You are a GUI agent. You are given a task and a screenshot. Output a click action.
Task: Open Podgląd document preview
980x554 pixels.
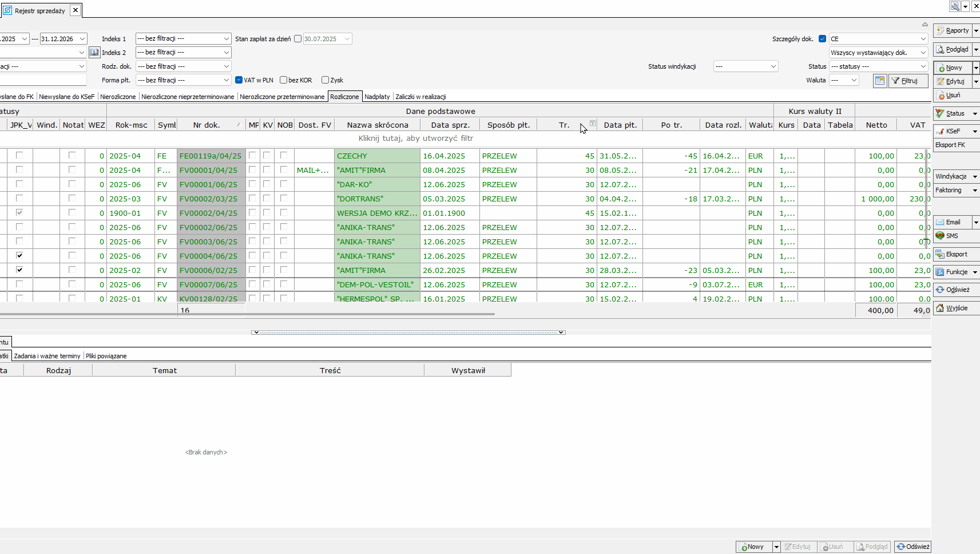[953, 50]
